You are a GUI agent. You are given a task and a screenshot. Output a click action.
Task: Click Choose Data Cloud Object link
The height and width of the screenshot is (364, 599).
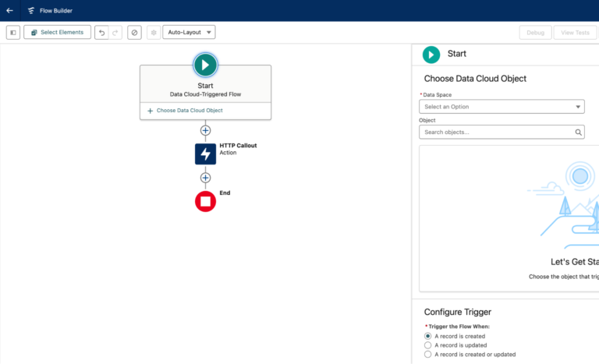[190, 111]
